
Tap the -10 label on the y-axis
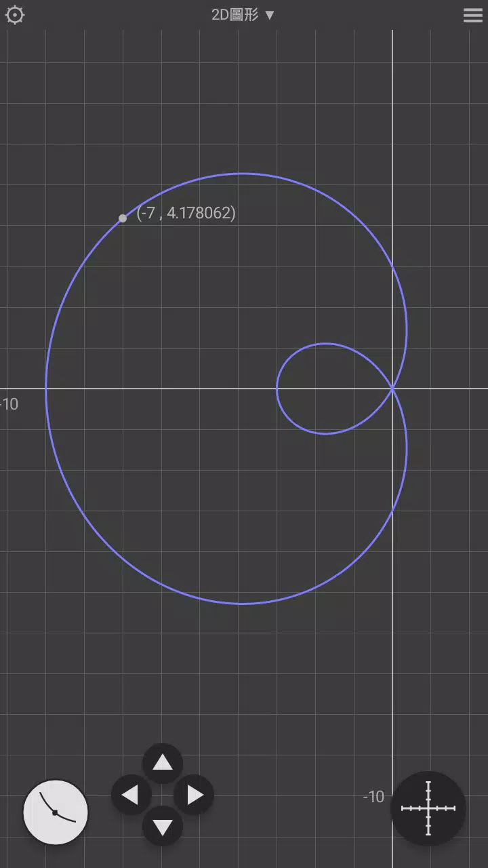pos(373,796)
